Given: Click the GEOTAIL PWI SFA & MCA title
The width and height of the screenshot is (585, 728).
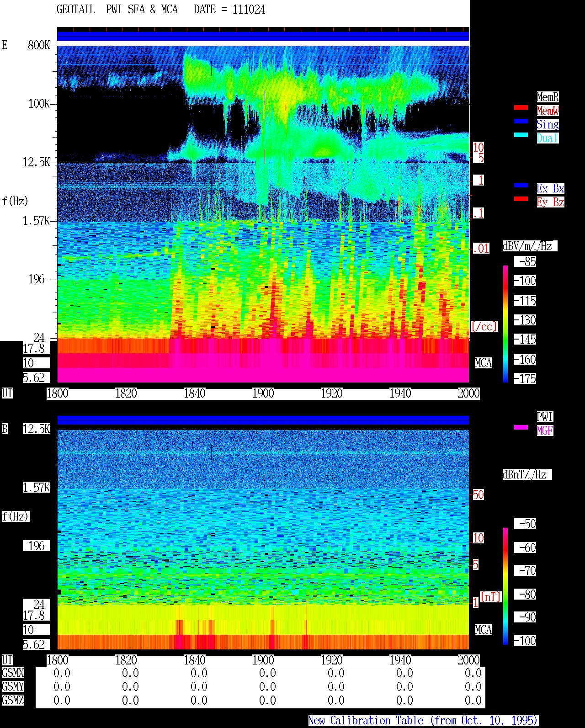Looking at the screenshot, I should pos(161,10).
